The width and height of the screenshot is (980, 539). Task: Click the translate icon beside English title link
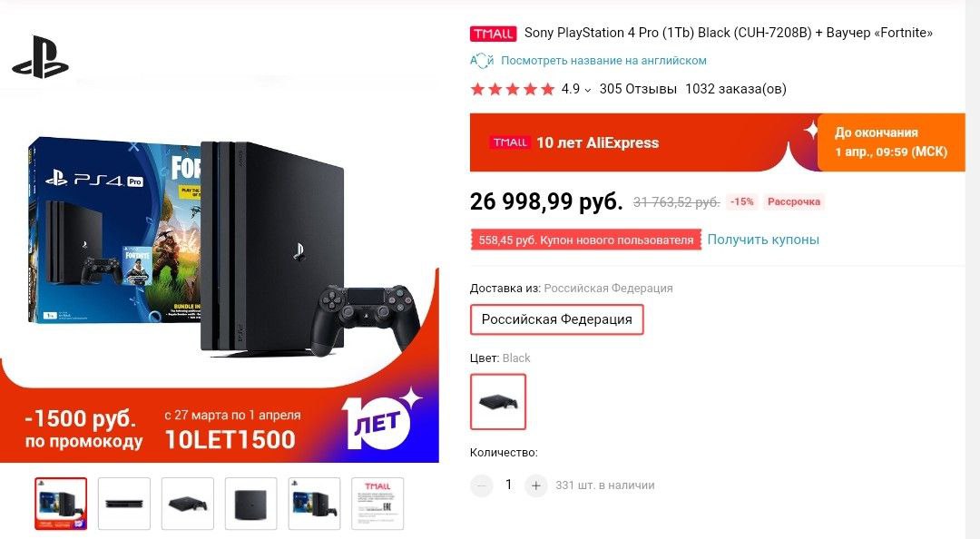[482, 61]
